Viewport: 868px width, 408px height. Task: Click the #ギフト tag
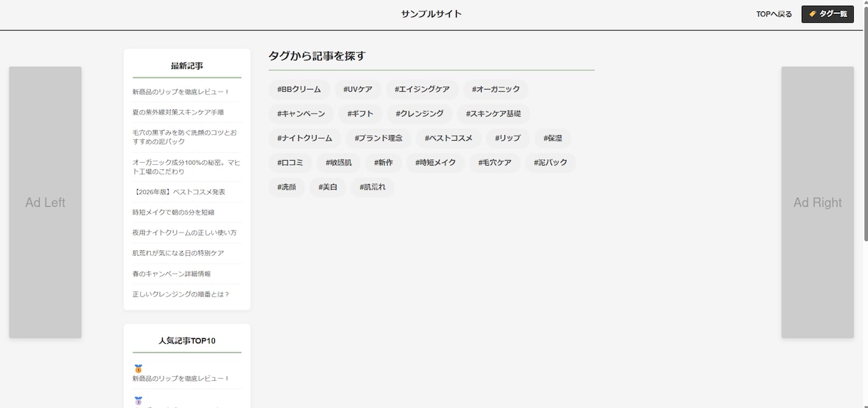point(360,114)
